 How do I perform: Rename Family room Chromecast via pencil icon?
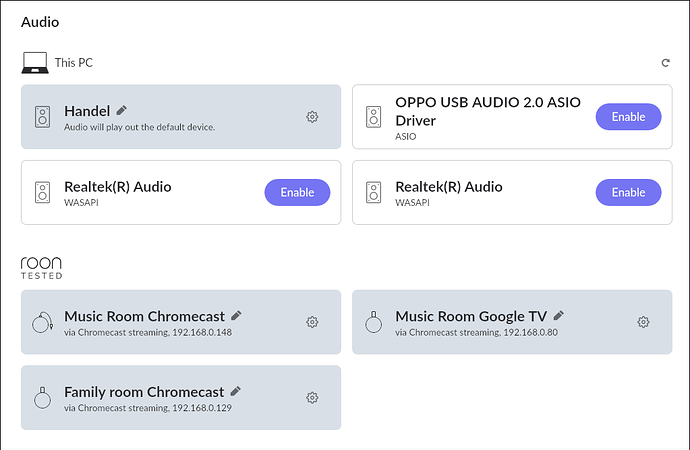click(236, 391)
